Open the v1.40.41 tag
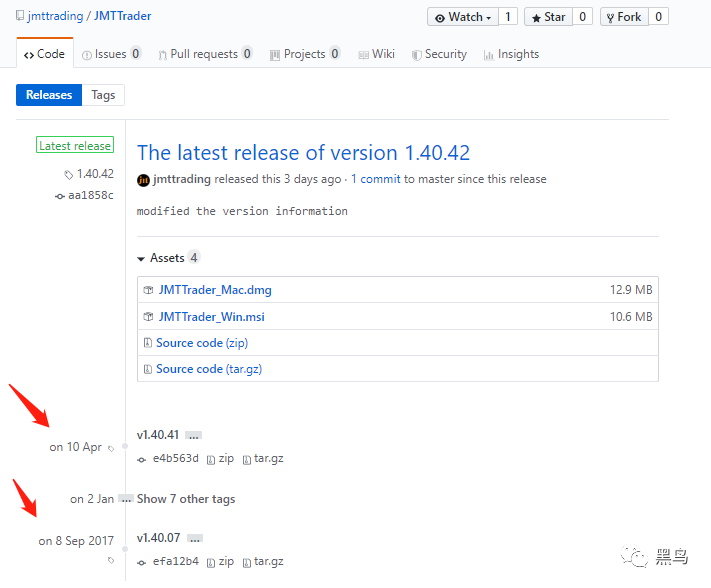This screenshot has width=711, height=588. click(158, 435)
